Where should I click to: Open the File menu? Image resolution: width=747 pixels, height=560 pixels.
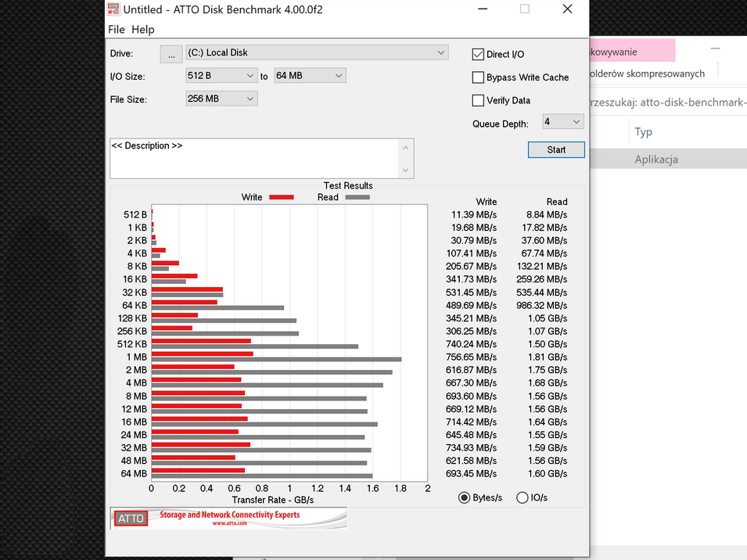click(117, 30)
